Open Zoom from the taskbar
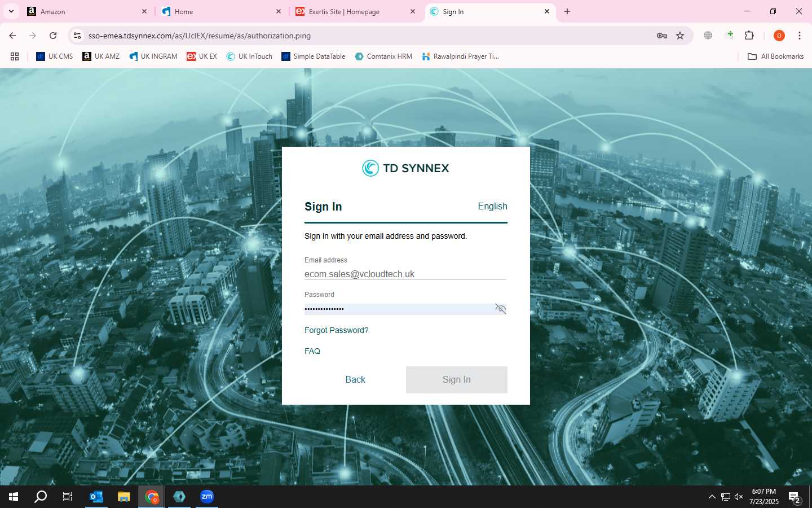812x508 pixels. click(207, 497)
